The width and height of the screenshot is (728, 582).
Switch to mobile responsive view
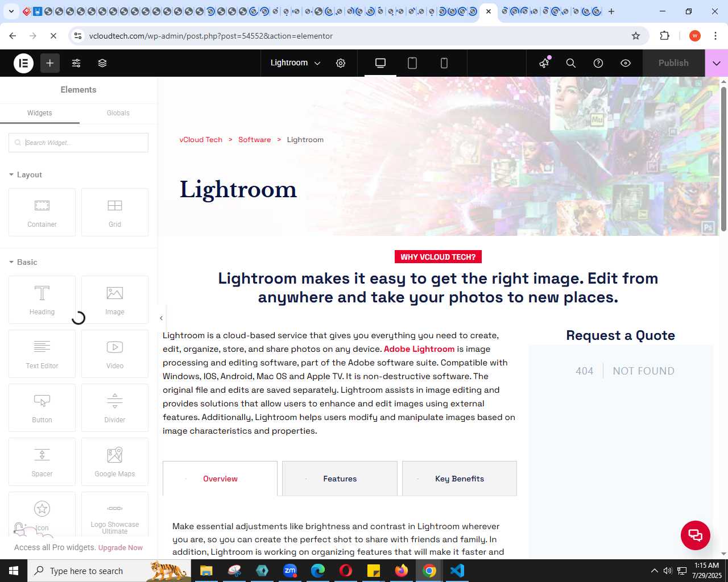[444, 63]
